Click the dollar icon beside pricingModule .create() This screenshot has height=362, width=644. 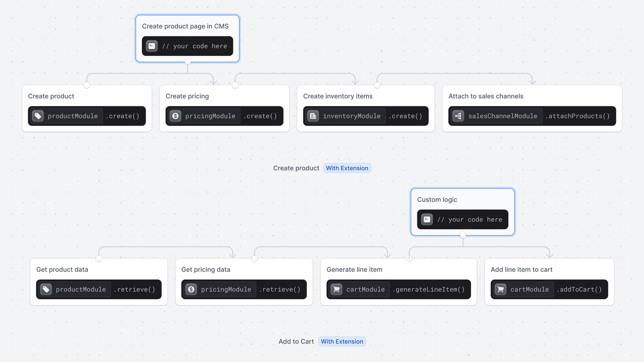[175, 116]
